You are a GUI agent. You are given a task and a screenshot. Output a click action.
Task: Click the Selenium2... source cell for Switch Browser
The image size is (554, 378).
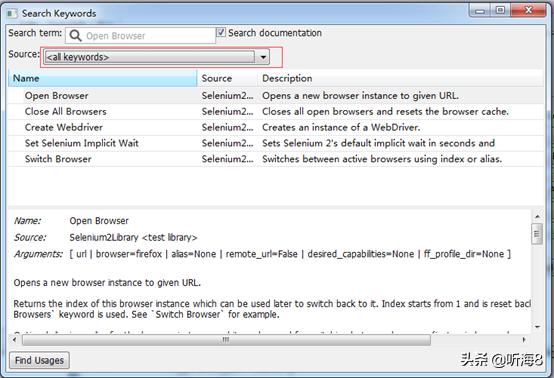click(228, 159)
